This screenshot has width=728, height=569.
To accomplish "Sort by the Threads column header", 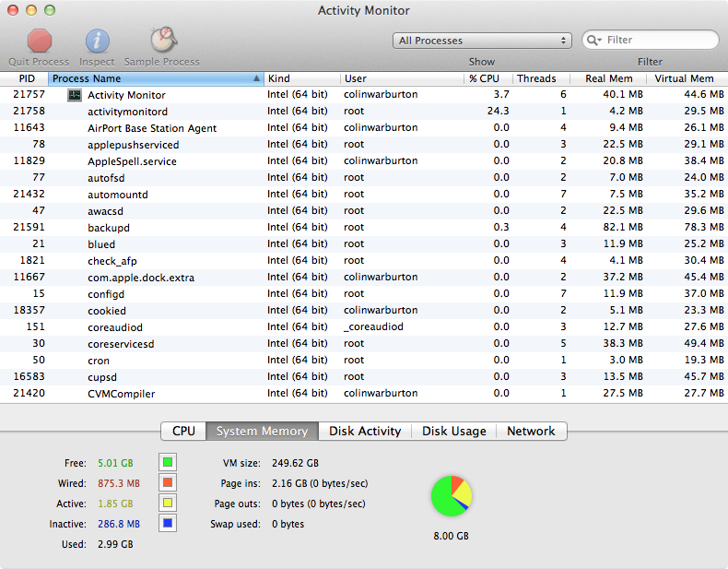I will click(541, 78).
